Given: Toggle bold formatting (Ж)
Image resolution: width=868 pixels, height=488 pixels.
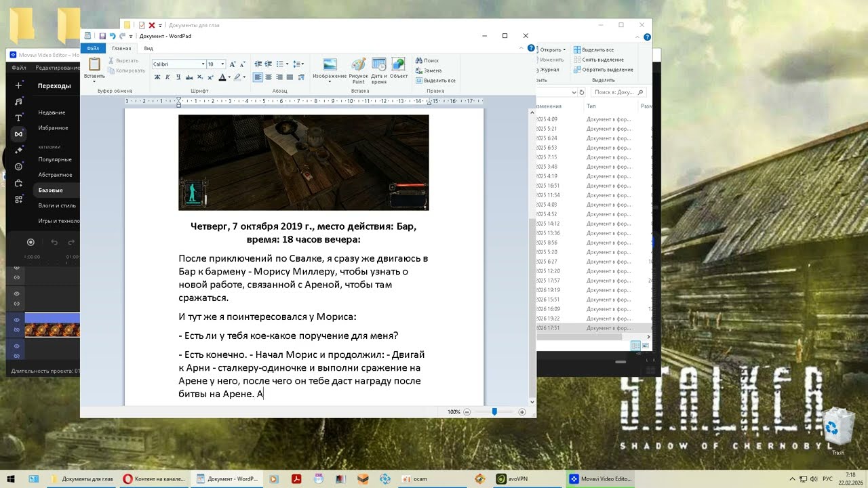Looking at the screenshot, I should pos(157,77).
